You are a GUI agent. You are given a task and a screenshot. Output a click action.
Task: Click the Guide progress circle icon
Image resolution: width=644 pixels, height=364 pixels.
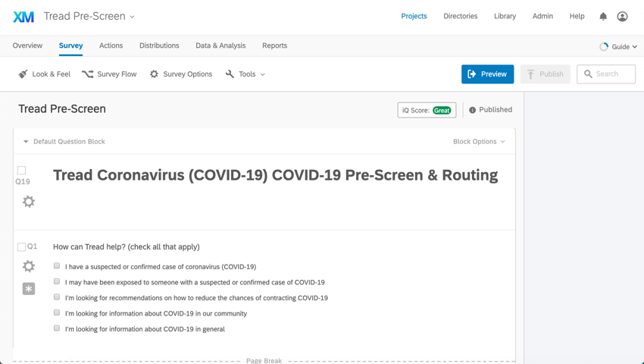pos(604,46)
